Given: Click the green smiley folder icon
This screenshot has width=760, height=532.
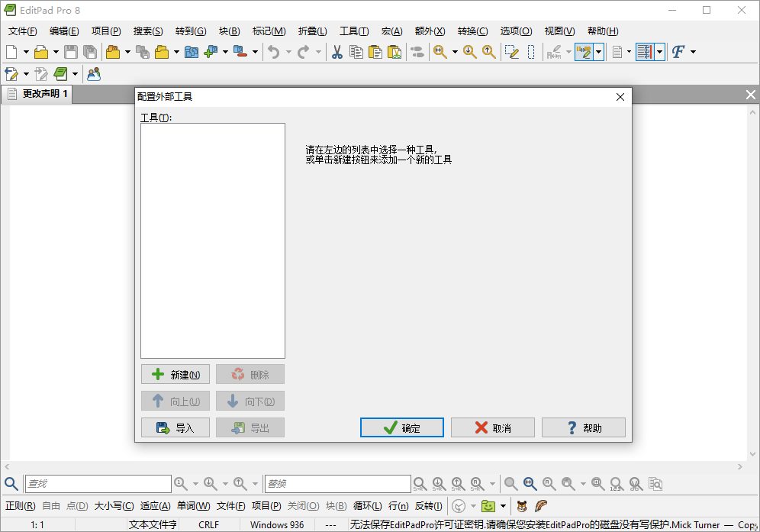Looking at the screenshot, I should (488, 506).
